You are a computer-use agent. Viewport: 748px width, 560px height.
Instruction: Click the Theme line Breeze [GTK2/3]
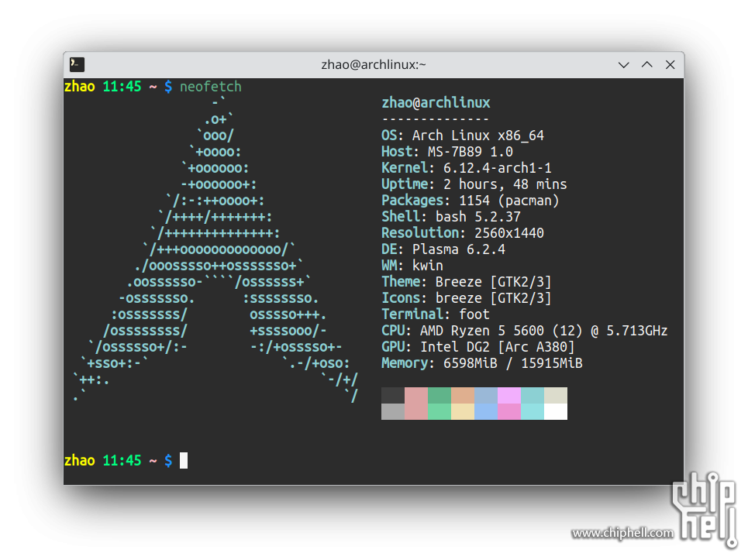click(467, 282)
